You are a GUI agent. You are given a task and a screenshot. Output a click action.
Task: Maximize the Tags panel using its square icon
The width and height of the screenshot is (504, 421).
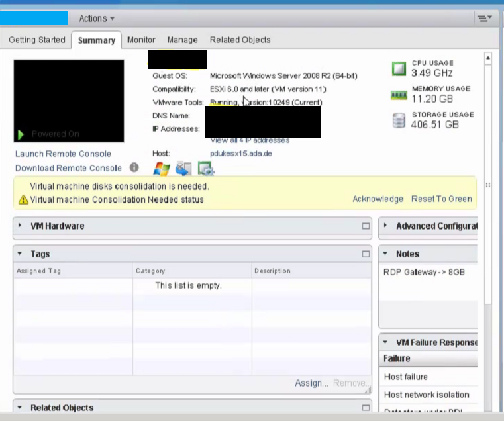click(366, 254)
